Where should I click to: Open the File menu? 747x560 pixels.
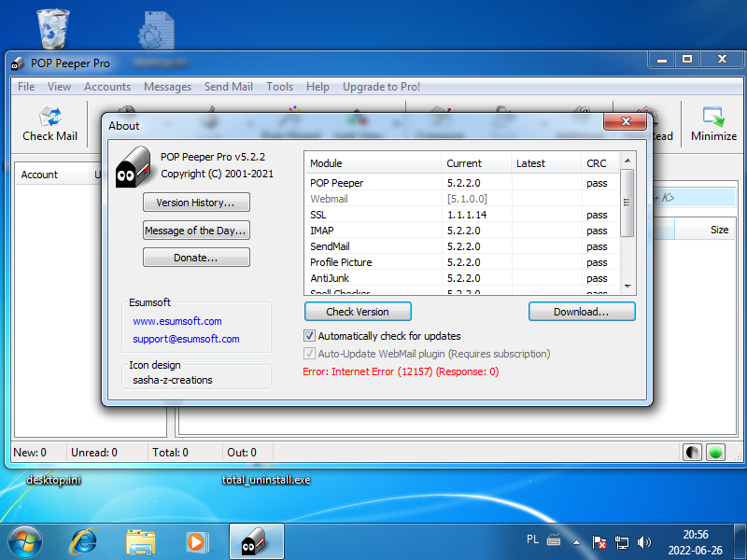pos(26,87)
